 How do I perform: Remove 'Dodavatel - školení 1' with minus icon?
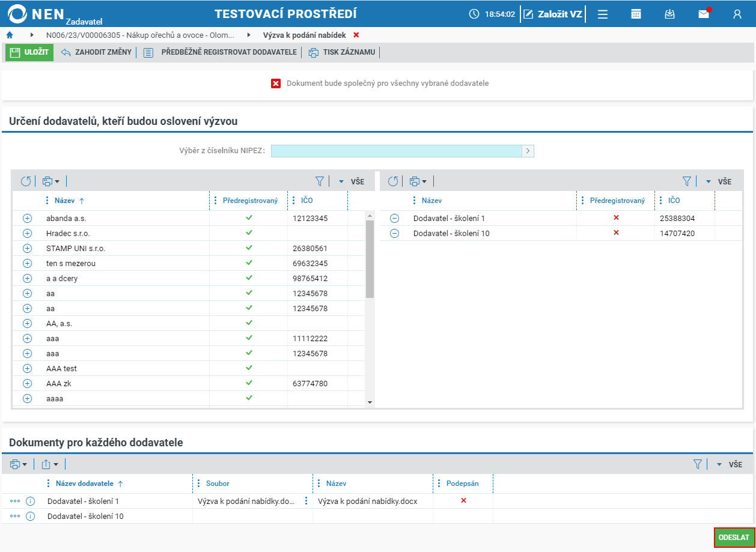pos(394,218)
